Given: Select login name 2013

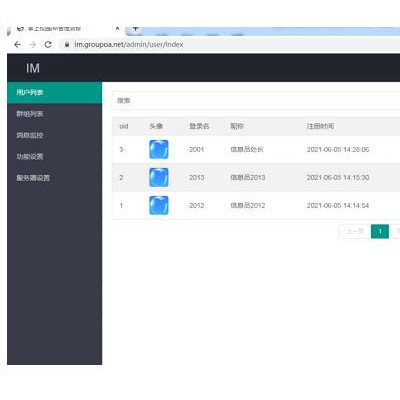Looking at the screenshot, I should [x=197, y=177].
